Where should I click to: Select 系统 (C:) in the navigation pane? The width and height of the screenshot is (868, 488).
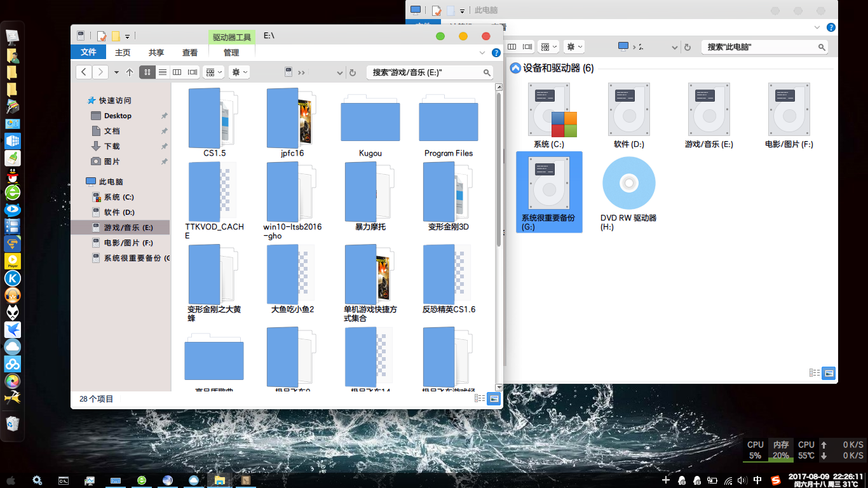click(119, 197)
